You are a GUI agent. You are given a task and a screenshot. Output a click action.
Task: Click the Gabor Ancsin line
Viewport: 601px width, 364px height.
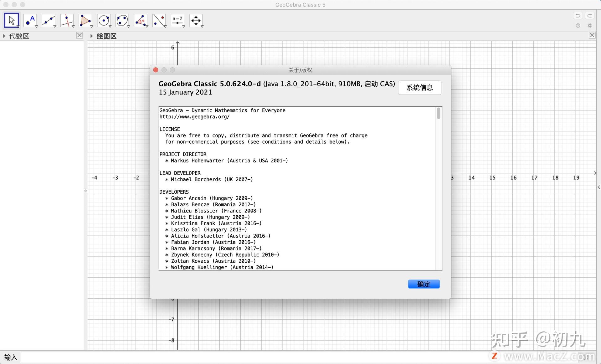(x=209, y=198)
